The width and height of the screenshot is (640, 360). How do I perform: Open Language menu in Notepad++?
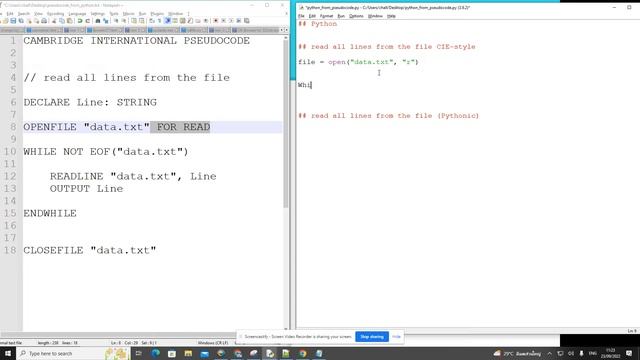click(x=77, y=14)
